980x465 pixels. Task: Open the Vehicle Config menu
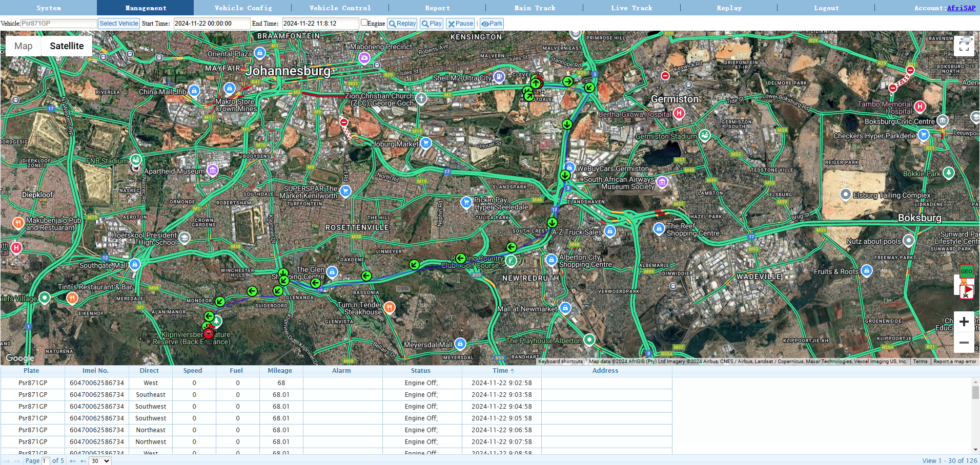click(x=243, y=8)
